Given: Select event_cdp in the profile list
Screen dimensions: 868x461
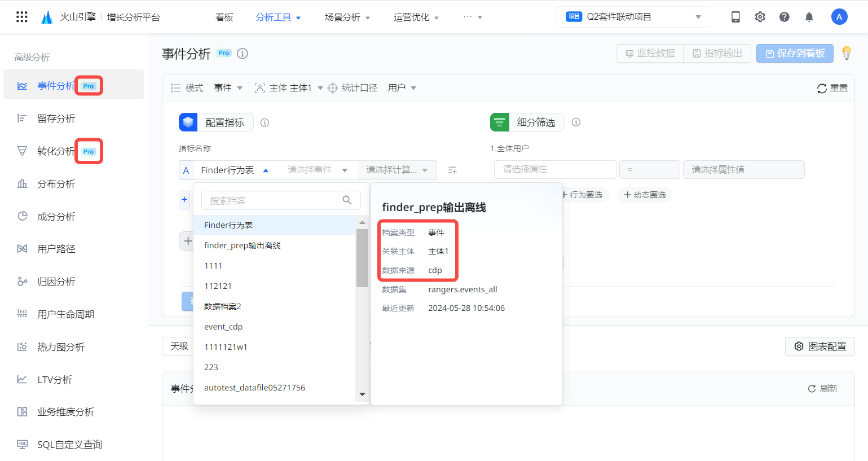Looking at the screenshot, I should coord(275,327).
